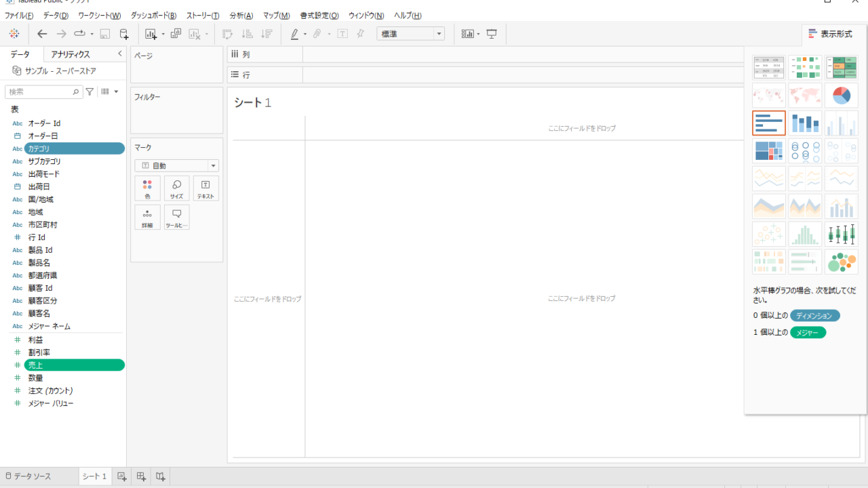
Task: Open the 分析(A) menu
Action: (241, 16)
